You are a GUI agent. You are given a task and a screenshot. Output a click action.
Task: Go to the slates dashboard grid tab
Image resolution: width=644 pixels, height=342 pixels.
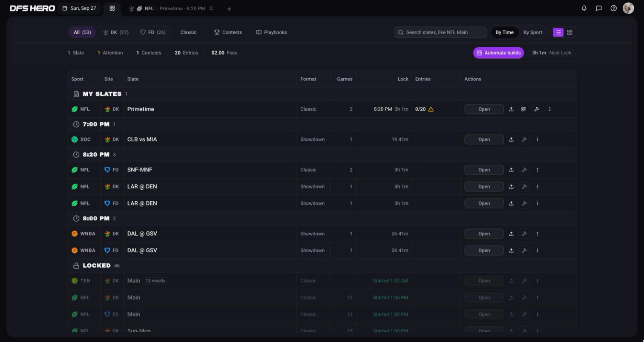point(112,8)
